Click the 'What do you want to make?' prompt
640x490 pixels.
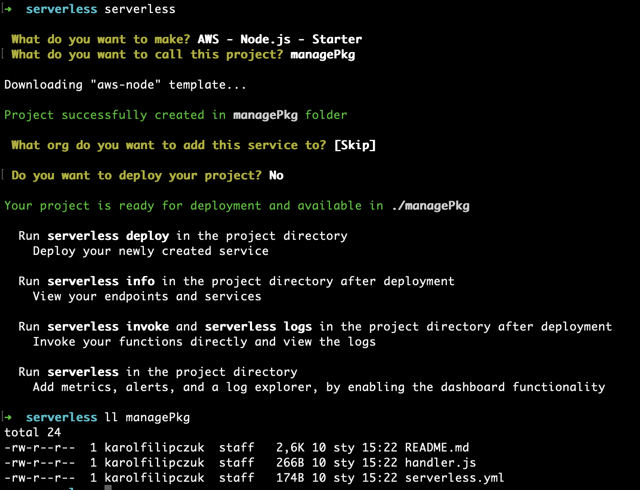click(101, 39)
